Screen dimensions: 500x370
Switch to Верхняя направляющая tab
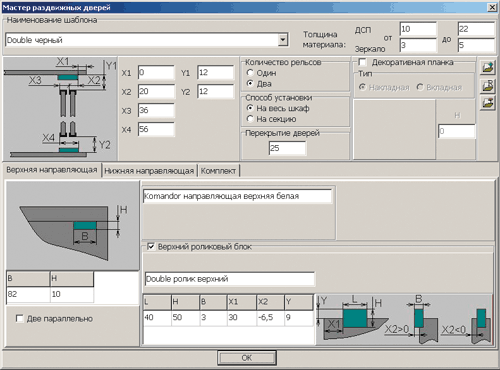point(52,170)
